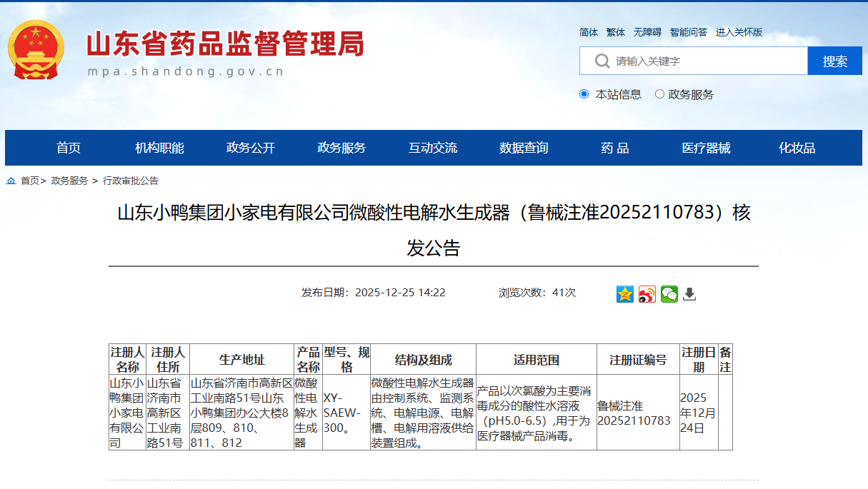Switch site to 繁体 version
Image resolution: width=868 pixels, height=489 pixels.
(616, 32)
